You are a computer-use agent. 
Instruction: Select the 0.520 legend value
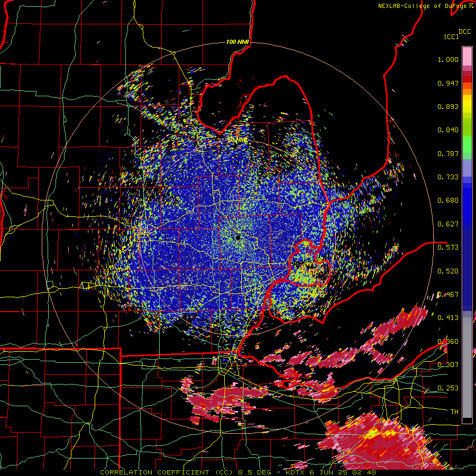tap(448, 271)
